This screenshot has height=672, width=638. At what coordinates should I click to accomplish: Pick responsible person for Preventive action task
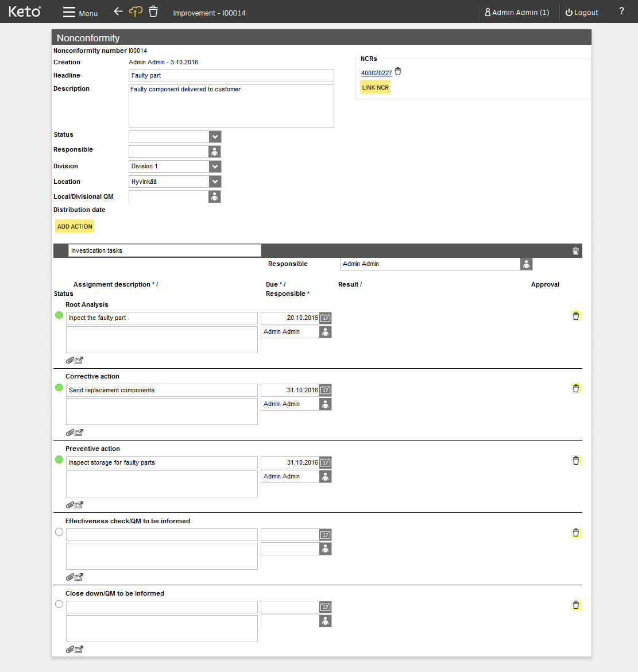coord(326,477)
